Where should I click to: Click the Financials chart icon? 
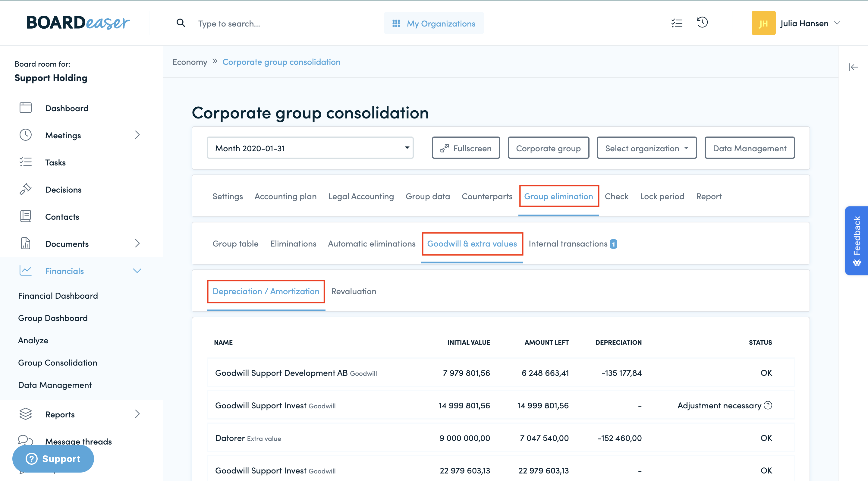coord(26,270)
